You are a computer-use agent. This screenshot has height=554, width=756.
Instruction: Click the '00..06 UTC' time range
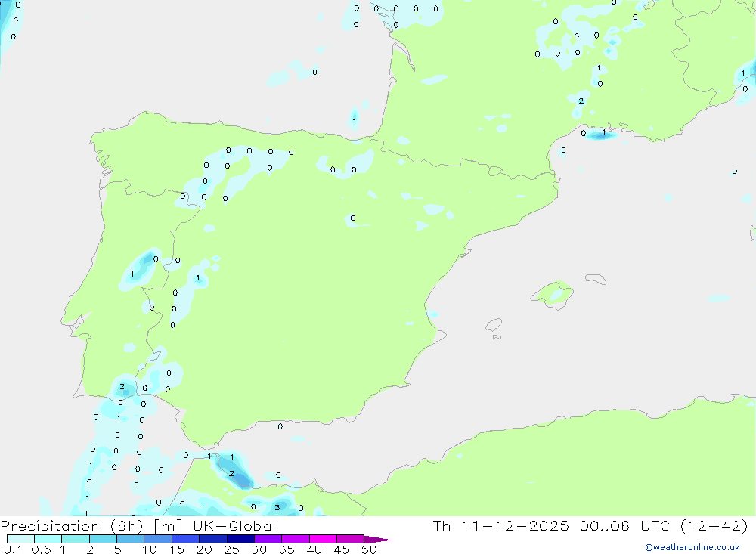pos(625,525)
